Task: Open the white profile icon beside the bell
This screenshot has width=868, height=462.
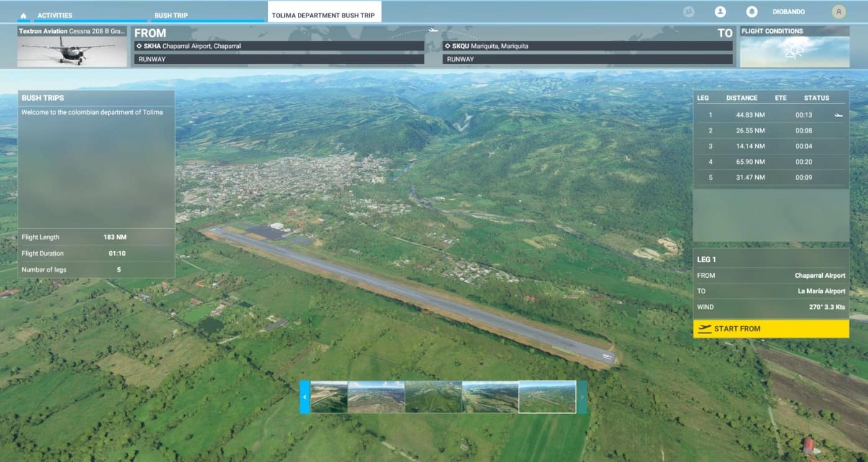Action: (x=720, y=12)
